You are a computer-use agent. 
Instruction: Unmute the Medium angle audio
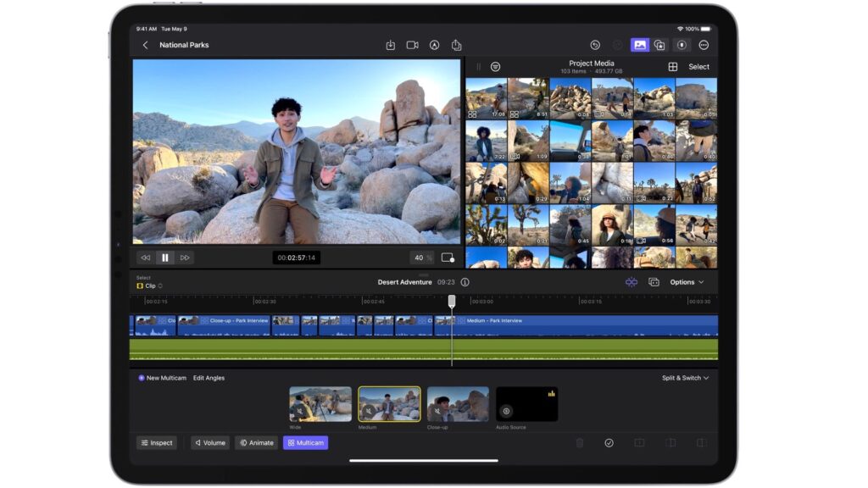[x=369, y=411]
